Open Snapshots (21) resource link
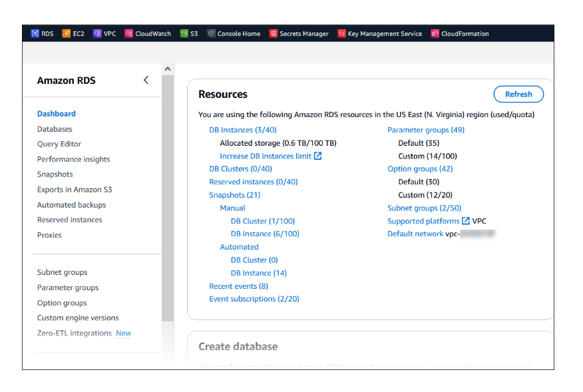 pos(235,195)
